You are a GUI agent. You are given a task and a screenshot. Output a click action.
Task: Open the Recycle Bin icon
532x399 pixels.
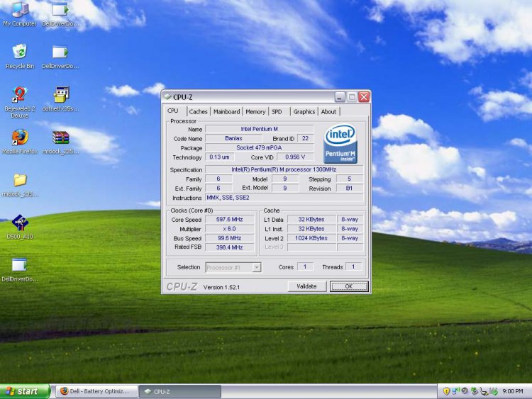20,56
